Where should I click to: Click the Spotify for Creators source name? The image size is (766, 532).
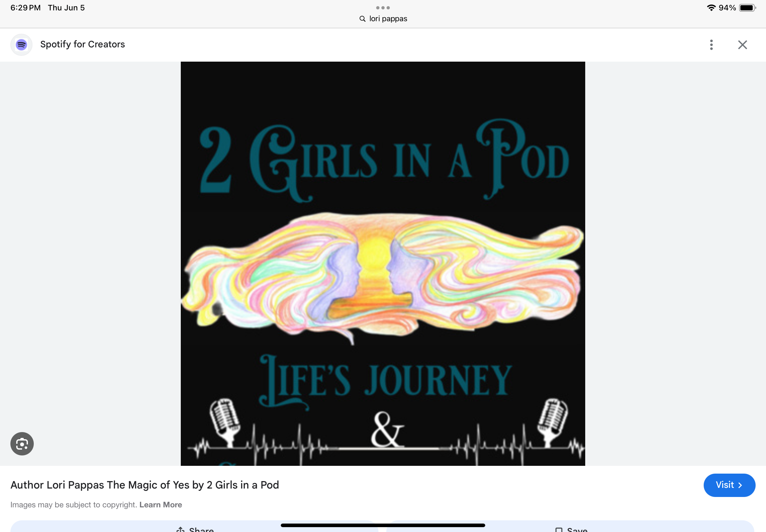pos(82,44)
